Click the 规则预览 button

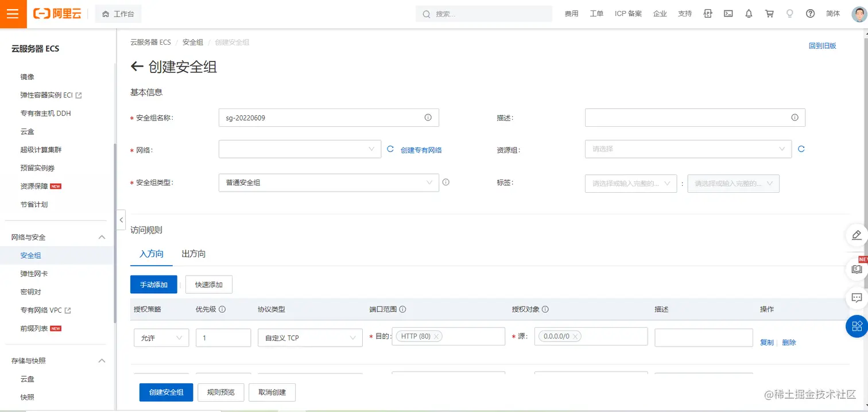click(x=221, y=392)
